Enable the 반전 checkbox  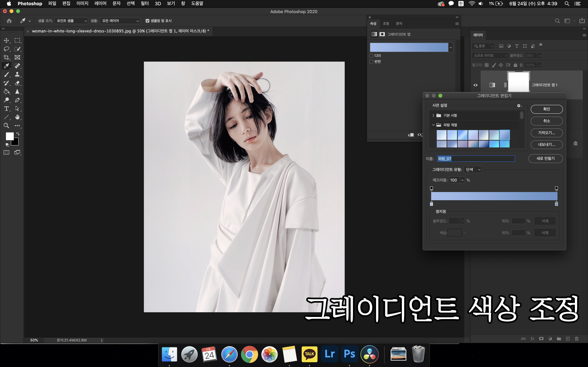(x=371, y=62)
